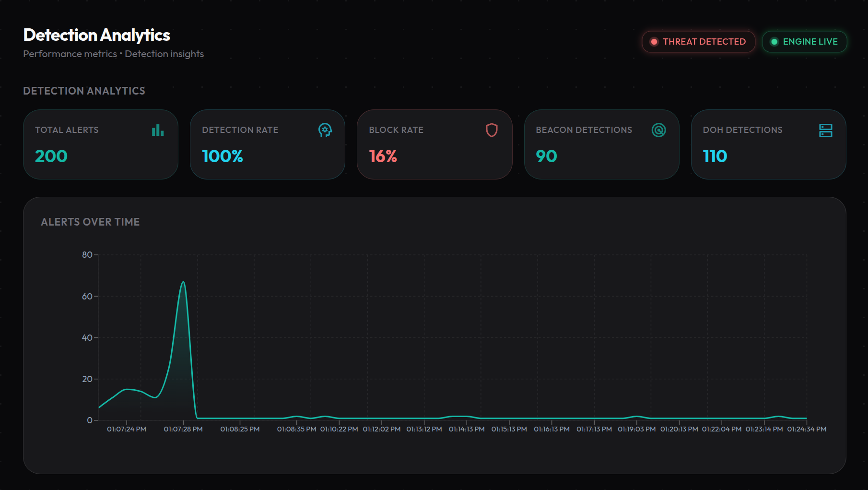The image size is (868, 490).
Task: Click the 01:07:28 PM time axis label
Action: 183,429
